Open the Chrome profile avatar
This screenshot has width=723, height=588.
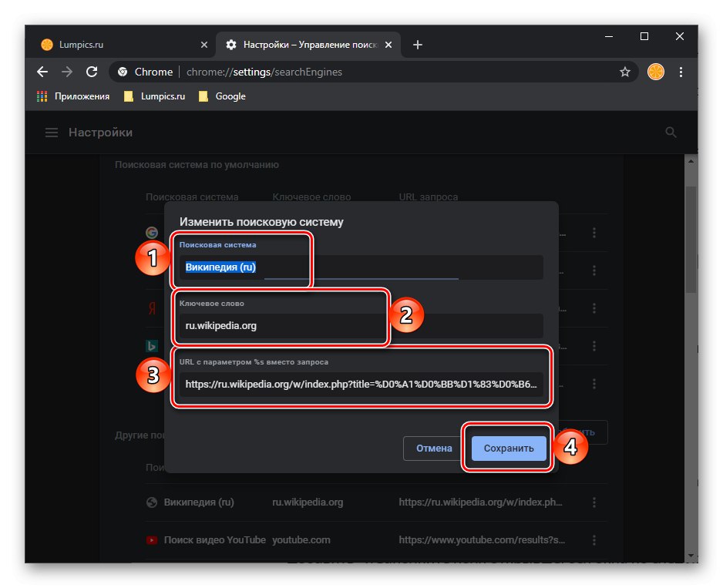pos(654,72)
